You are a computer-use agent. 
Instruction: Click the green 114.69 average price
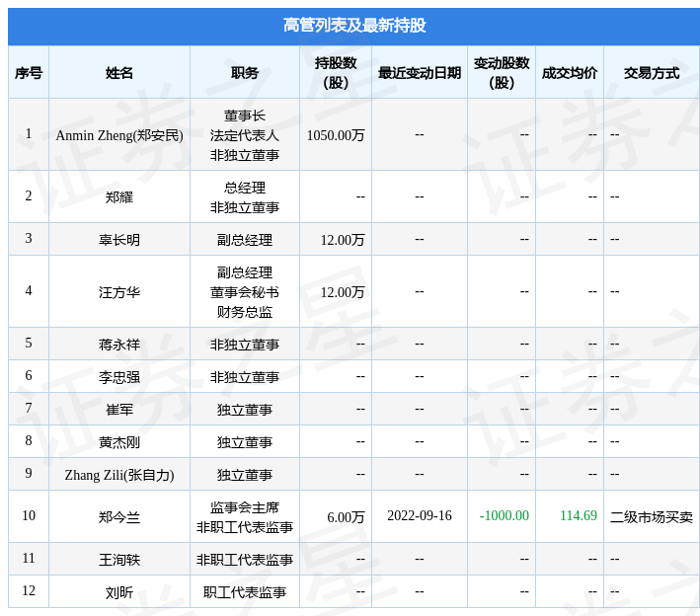pos(579,515)
